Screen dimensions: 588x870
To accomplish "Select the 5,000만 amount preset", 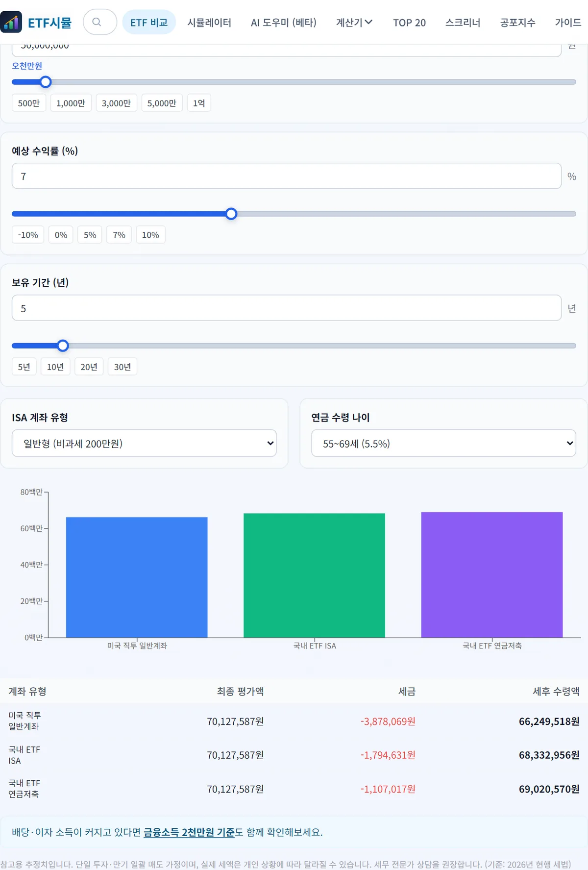I will tap(162, 103).
